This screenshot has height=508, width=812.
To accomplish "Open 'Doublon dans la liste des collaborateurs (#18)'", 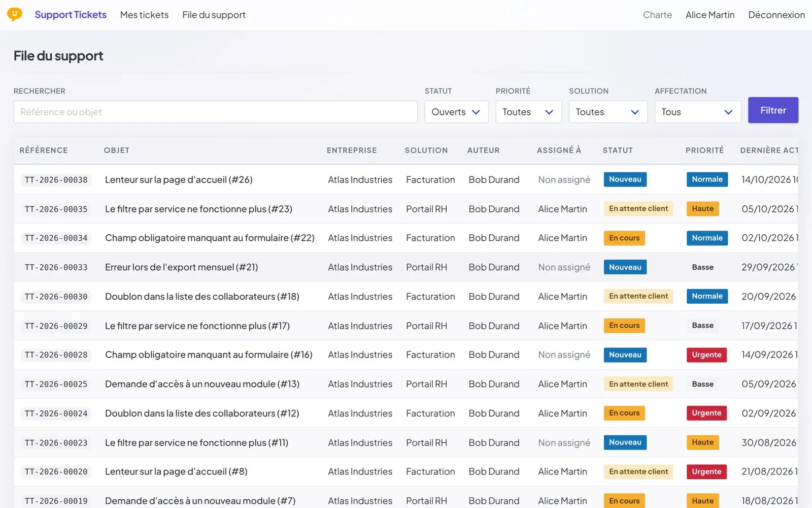I will click(202, 297).
